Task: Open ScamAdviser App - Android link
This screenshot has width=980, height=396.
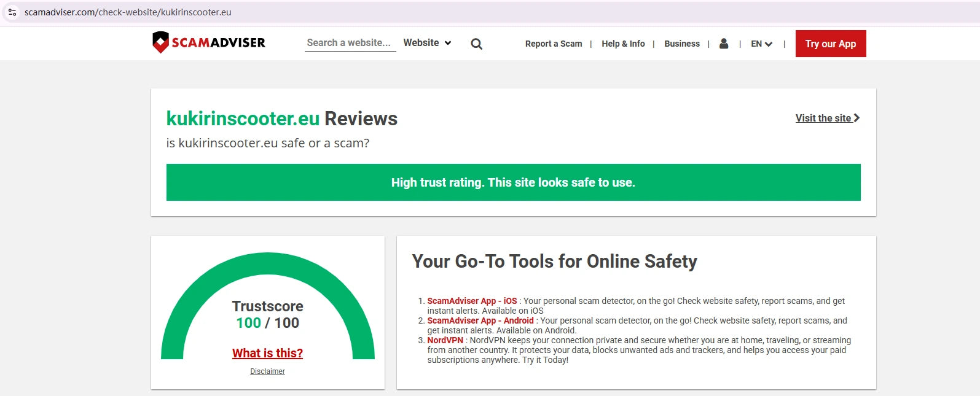Action: [480, 320]
